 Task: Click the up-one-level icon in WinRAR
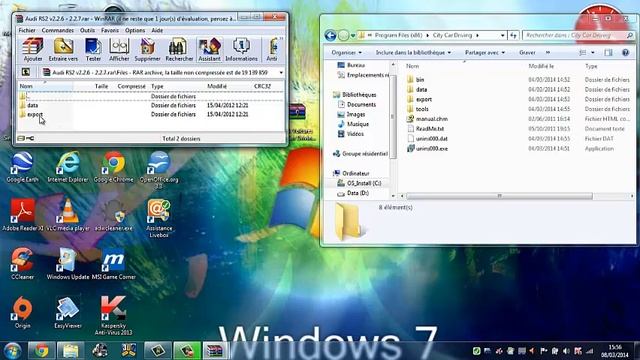(26, 72)
